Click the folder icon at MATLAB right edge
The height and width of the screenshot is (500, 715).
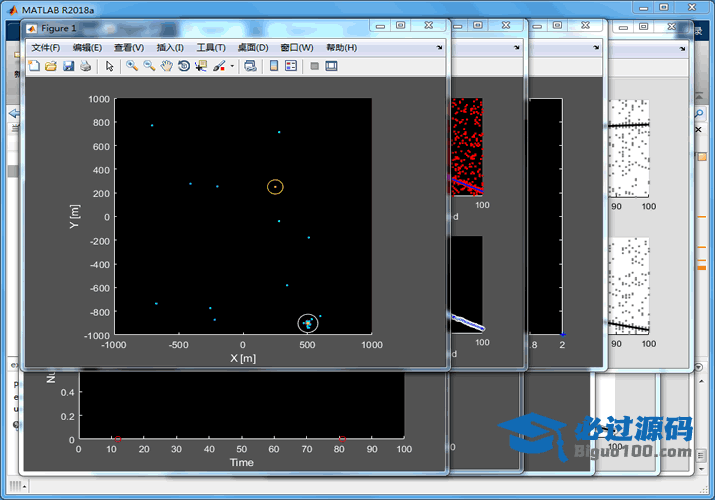(702, 157)
